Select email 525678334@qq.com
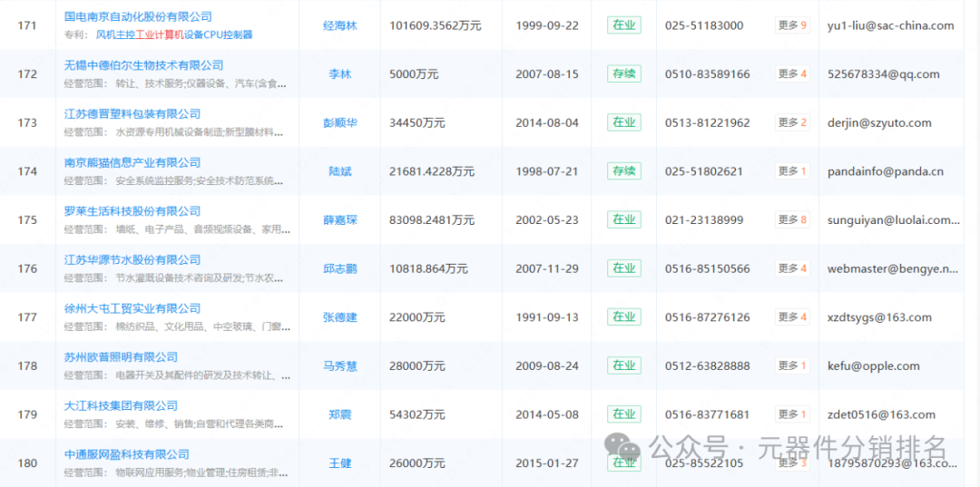The height and width of the screenshot is (487, 980). click(x=883, y=74)
